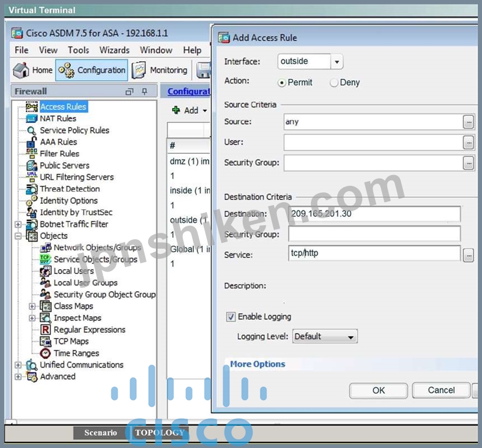The height and width of the screenshot is (448, 482).
Task: Expand the More Options section
Action: tap(258, 364)
